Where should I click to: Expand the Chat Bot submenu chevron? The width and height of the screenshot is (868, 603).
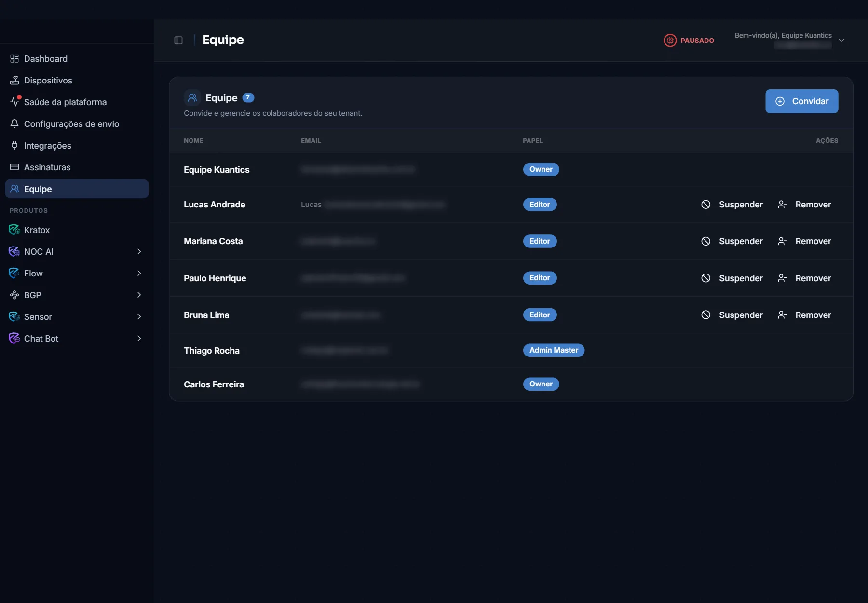point(139,339)
